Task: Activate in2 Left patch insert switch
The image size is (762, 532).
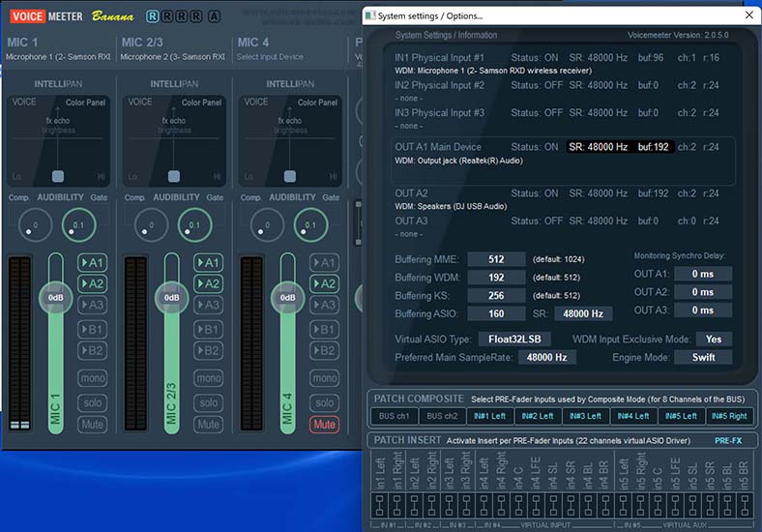Action: point(414,506)
